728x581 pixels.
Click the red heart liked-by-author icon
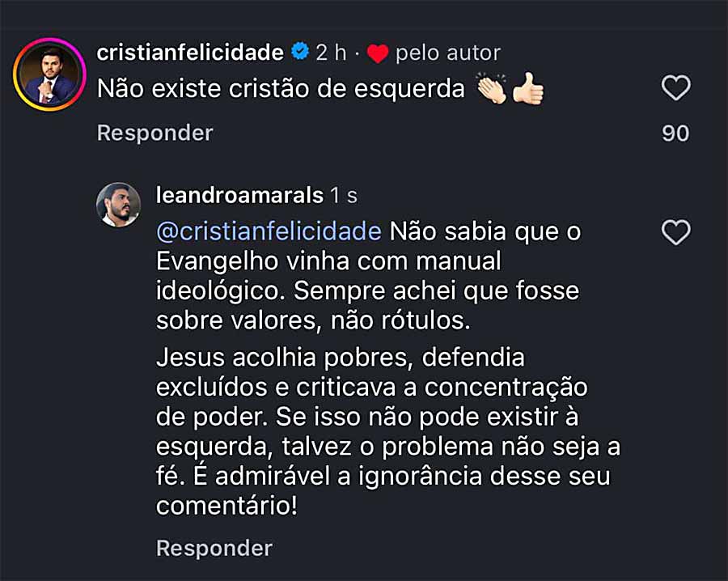(x=377, y=54)
